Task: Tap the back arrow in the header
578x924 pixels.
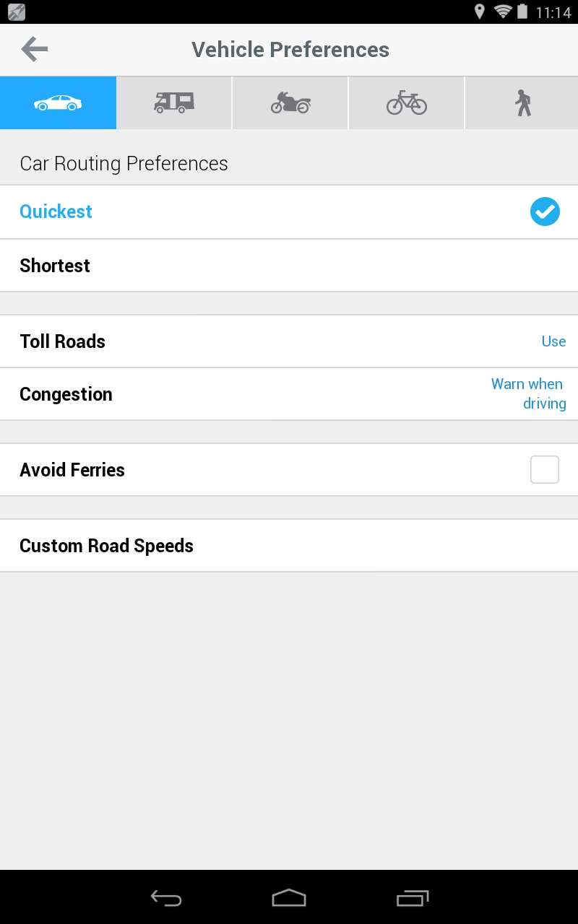Action: click(x=34, y=49)
